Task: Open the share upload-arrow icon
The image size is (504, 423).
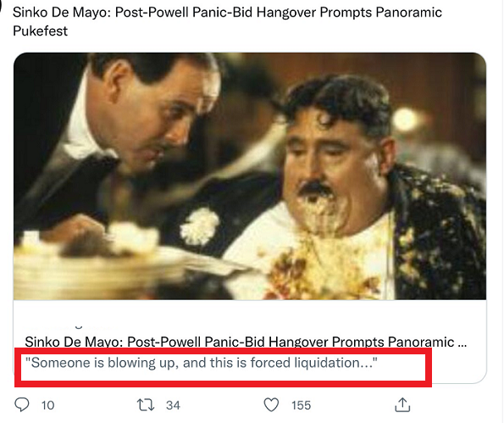Action: [402, 404]
